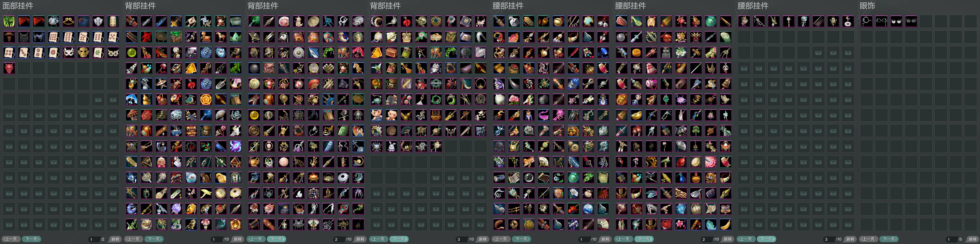Select the wooden abacus back accessory
980x244 pixels.
132,37
